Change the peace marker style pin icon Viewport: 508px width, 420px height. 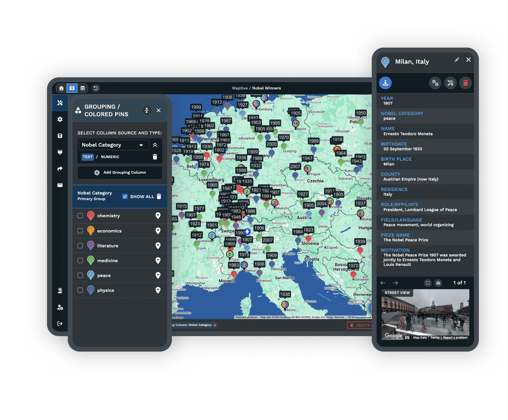(x=158, y=275)
